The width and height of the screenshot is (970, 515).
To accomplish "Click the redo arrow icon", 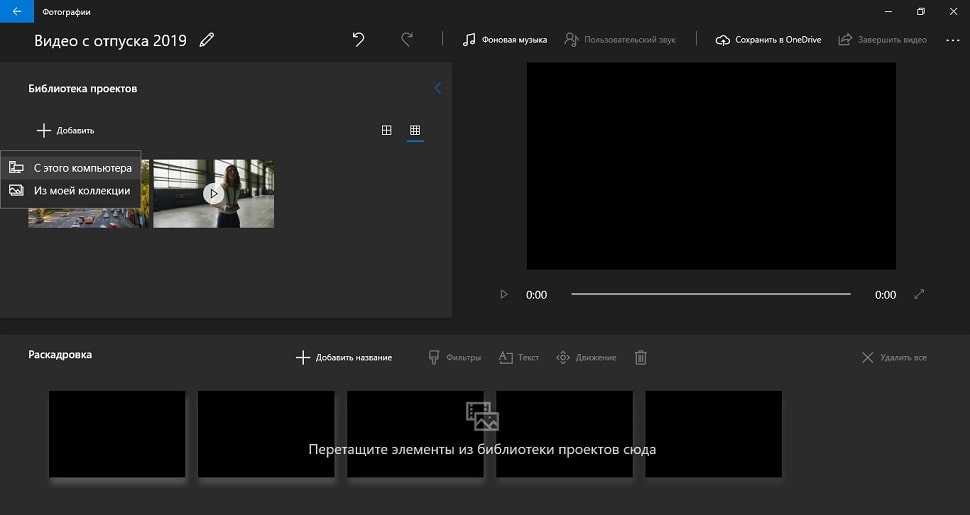I will pyautogui.click(x=407, y=40).
